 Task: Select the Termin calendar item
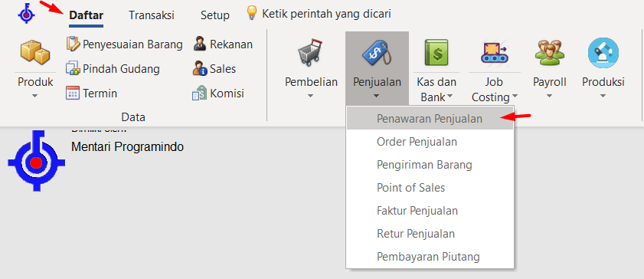[91, 94]
